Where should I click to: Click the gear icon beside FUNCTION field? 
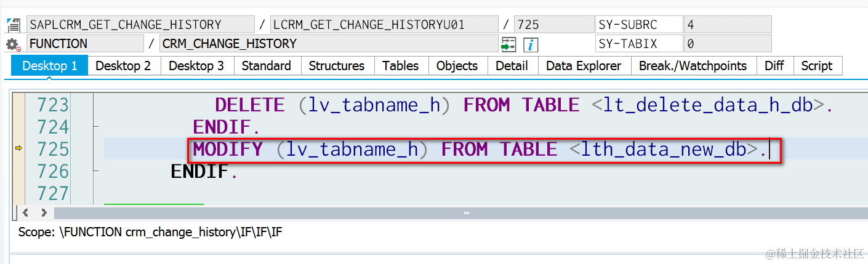pyautogui.click(x=12, y=44)
